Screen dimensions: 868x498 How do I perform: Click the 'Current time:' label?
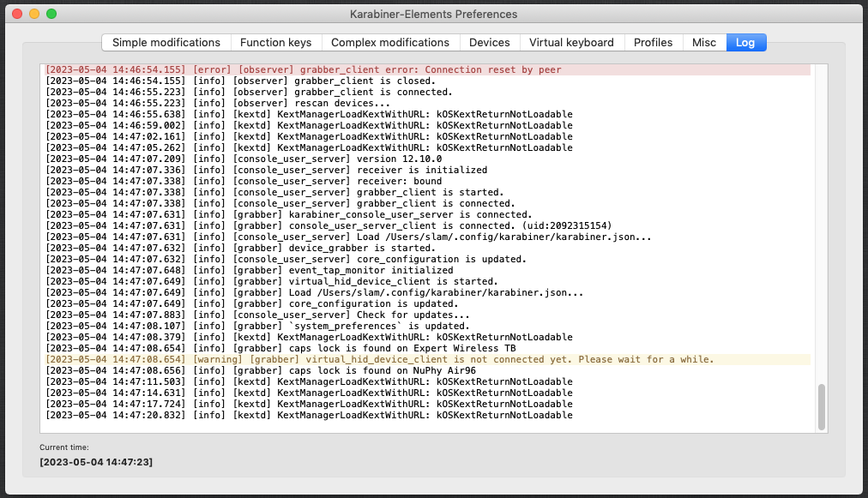(x=64, y=447)
